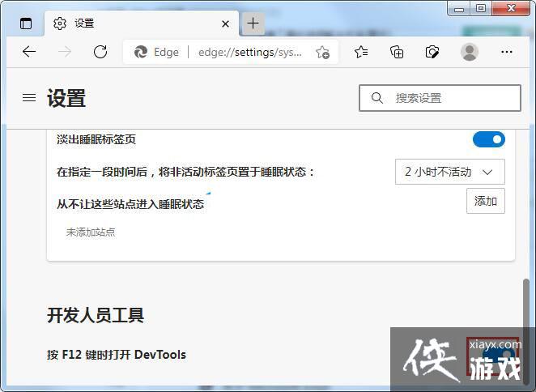The height and width of the screenshot is (392, 536).
Task: Click the magnifier icon in search box
Action: 376,98
